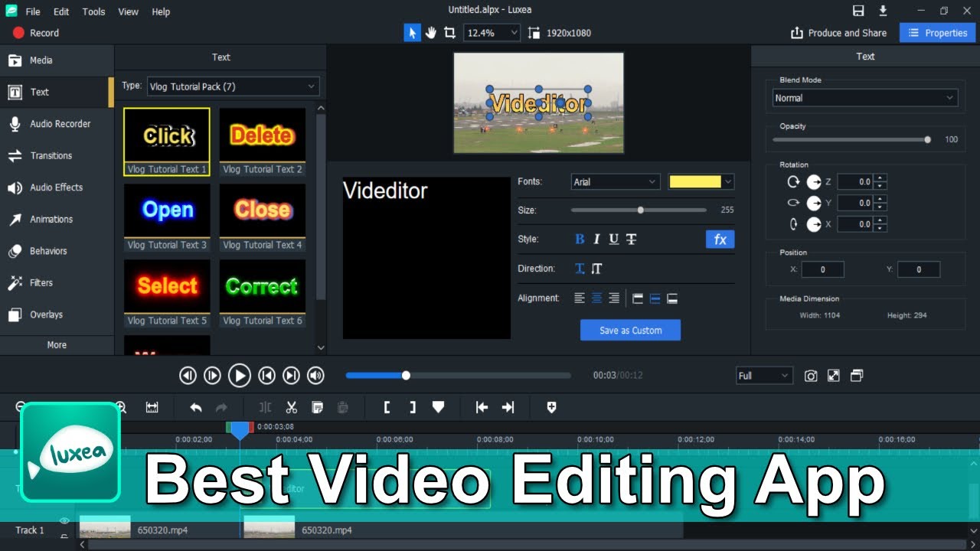Open the File menu
The image size is (980, 551).
coord(33,11)
